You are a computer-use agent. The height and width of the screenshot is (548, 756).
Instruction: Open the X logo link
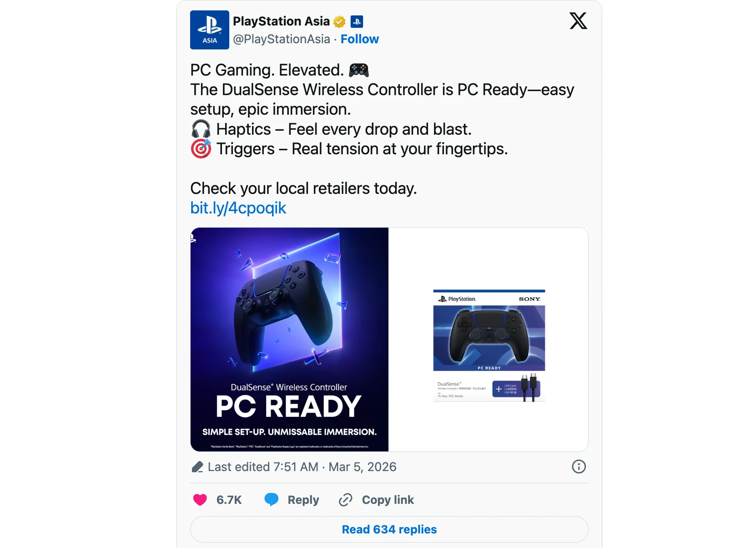tap(578, 21)
